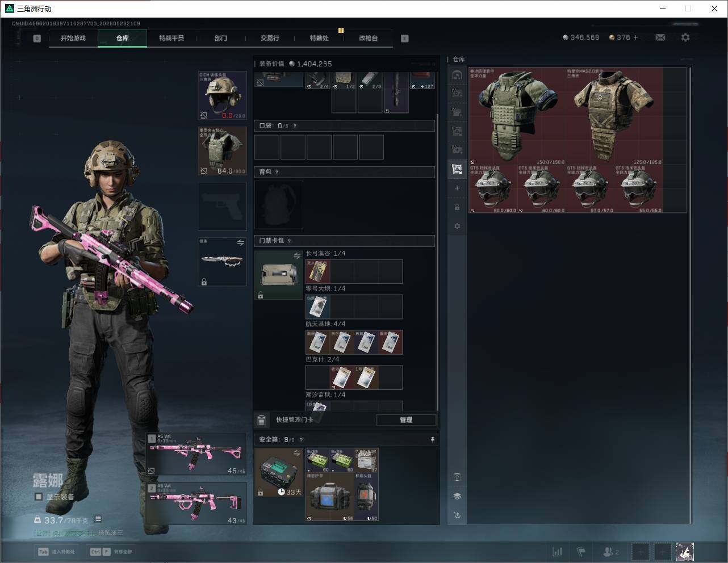
Task: Click the first empty pocket slot
Action: (267, 147)
